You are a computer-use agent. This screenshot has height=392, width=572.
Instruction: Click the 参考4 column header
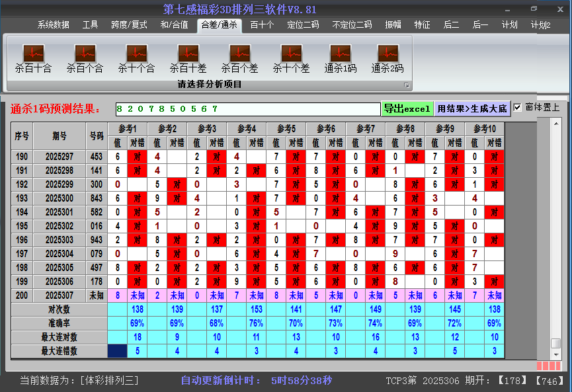(x=247, y=128)
